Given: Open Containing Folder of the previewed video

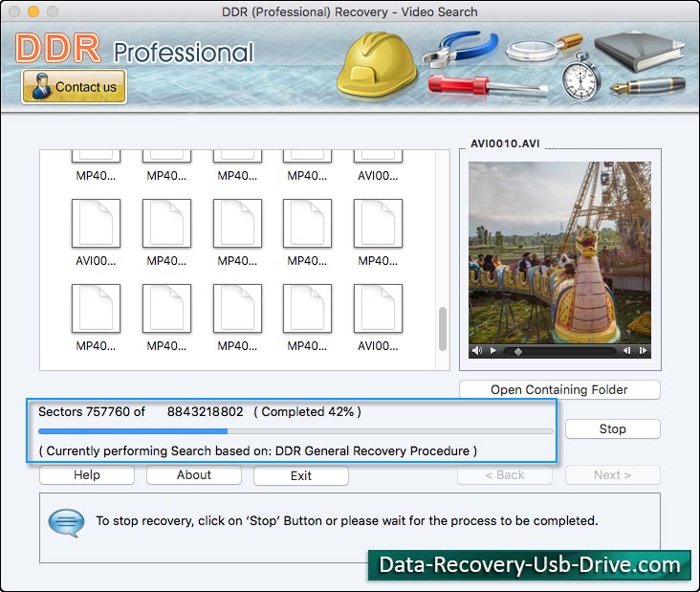Looking at the screenshot, I should pyautogui.click(x=559, y=390).
